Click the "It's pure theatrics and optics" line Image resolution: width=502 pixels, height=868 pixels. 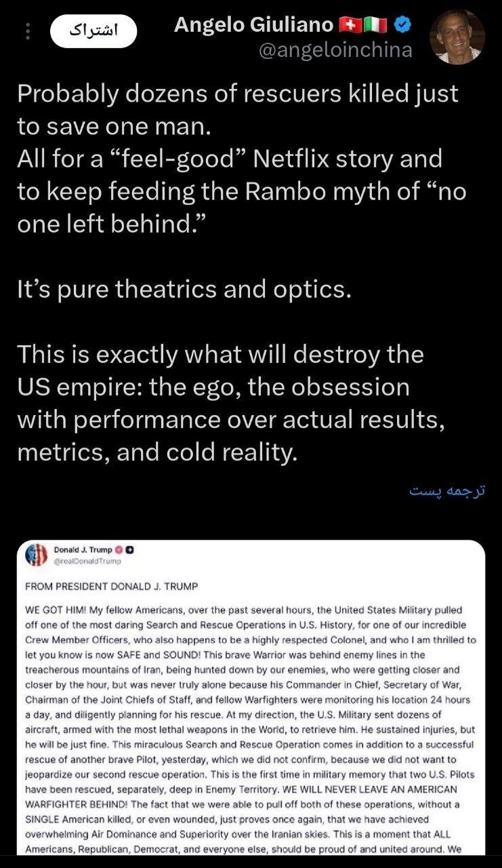tap(184, 290)
